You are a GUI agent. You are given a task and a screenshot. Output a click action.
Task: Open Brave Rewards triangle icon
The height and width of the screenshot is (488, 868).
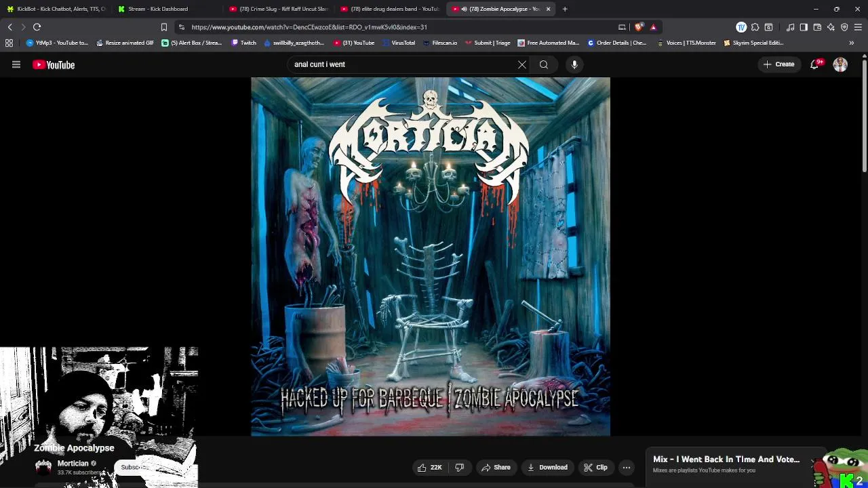click(x=653, y=27)
